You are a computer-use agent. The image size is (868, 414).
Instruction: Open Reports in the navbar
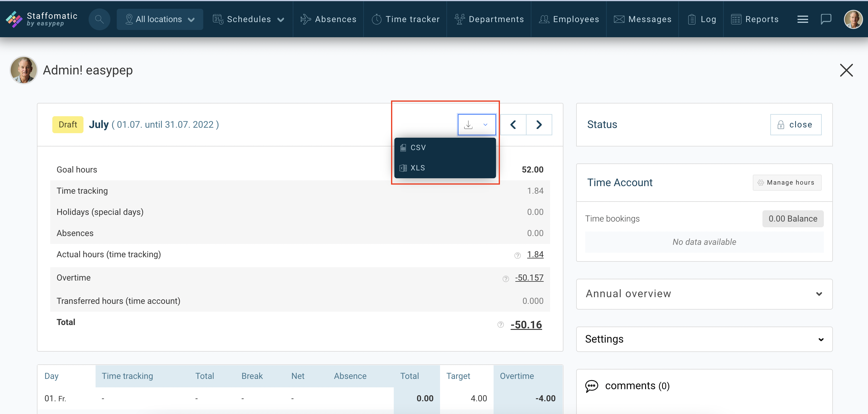click(755, 19)
